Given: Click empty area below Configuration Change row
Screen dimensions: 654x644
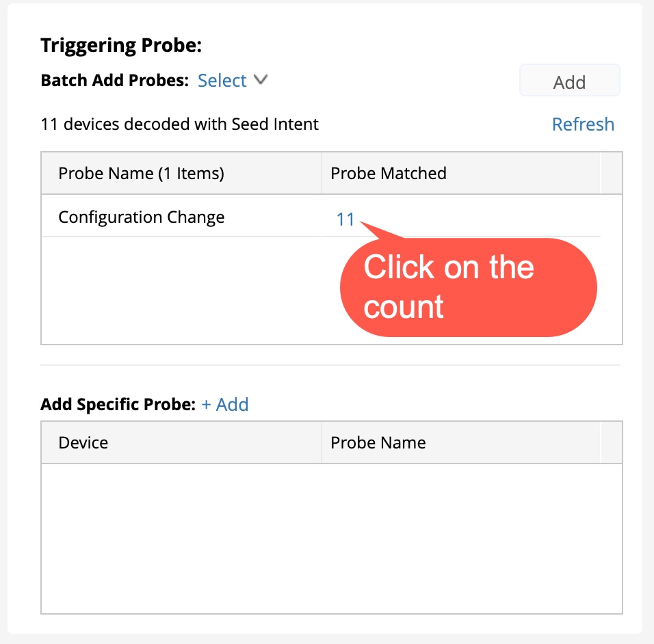Looking at the screenshot, I should tap(181, 291).
